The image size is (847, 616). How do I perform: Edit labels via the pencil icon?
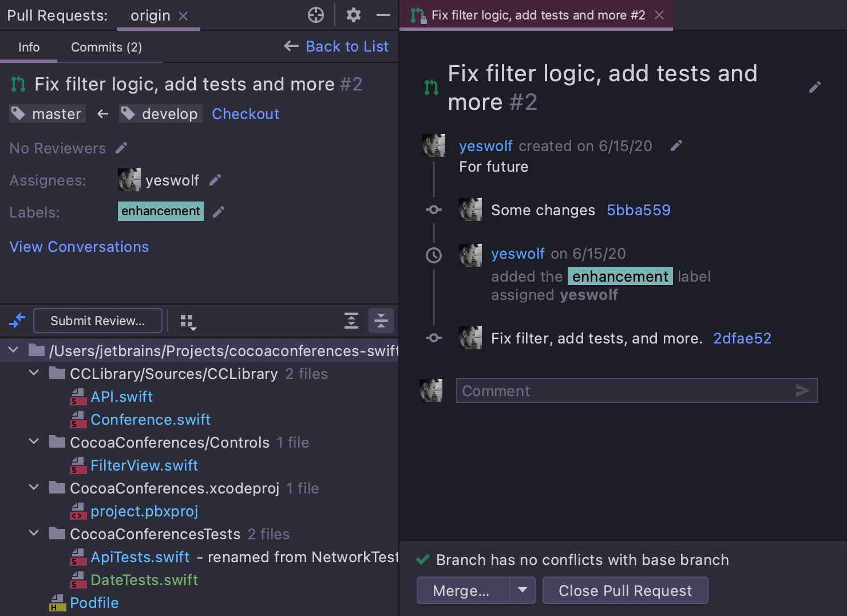pos(219,212)
